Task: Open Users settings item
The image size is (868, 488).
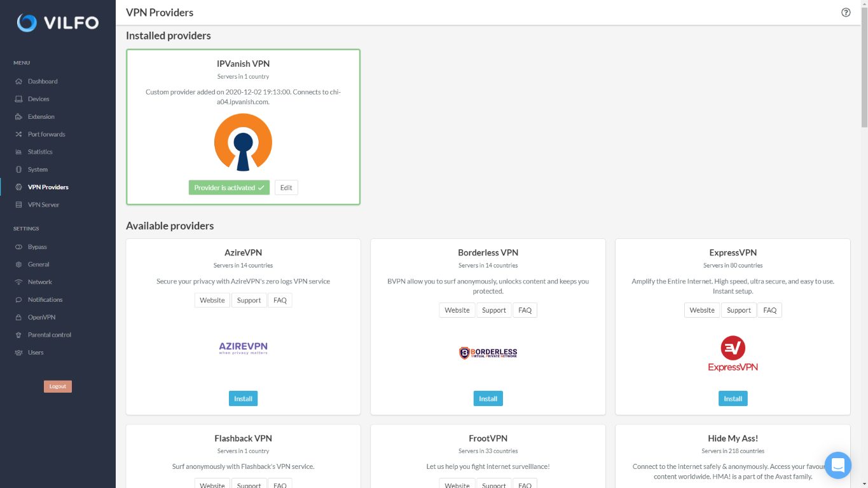Action: pos(36,353)
